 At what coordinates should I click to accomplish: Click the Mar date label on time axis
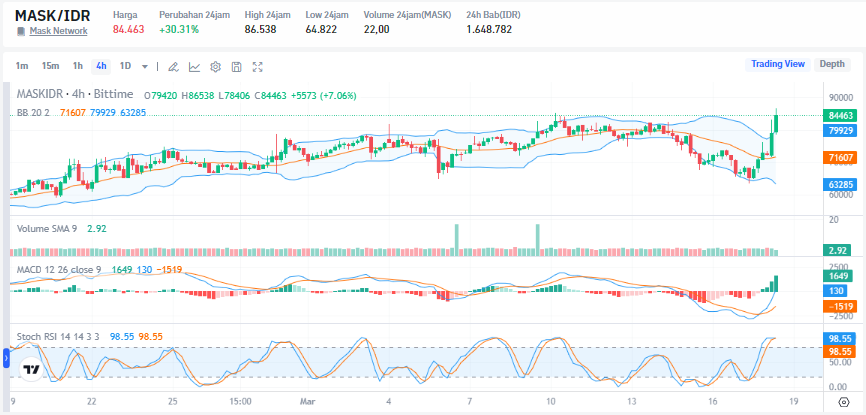coord(306,401)
